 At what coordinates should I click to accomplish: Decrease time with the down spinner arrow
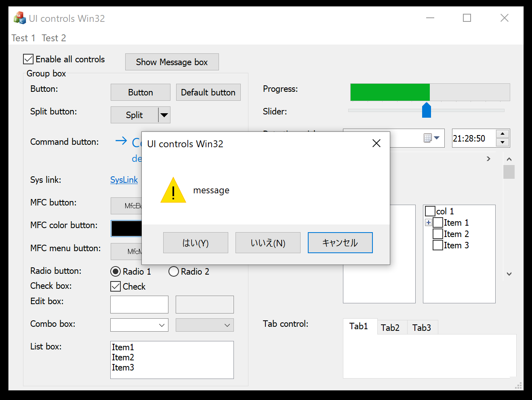502,142
